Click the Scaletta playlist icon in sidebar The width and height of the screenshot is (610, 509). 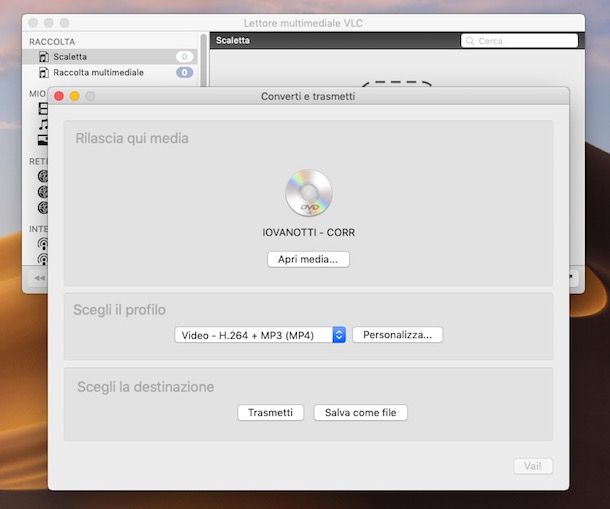44,57
